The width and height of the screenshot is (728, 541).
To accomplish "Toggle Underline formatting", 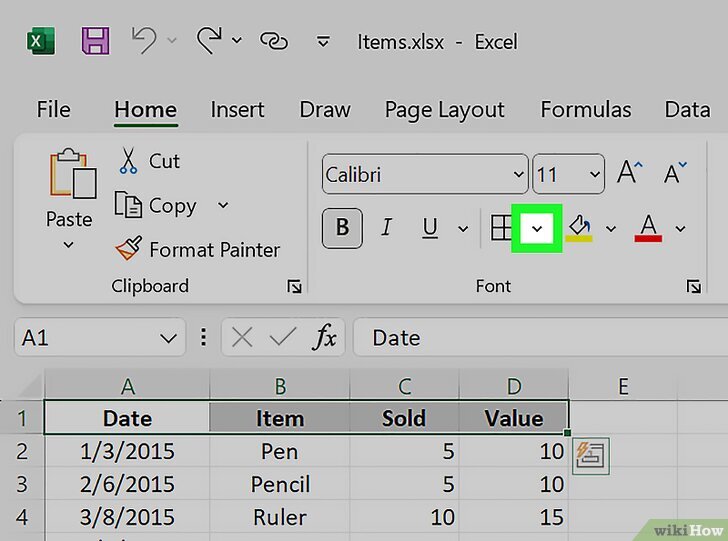I will click(x=430, y=229).
